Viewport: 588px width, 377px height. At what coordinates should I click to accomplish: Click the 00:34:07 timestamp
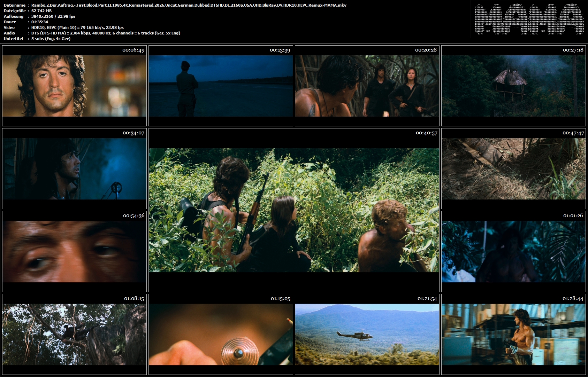pyautogui.click(x=133, y=133)
